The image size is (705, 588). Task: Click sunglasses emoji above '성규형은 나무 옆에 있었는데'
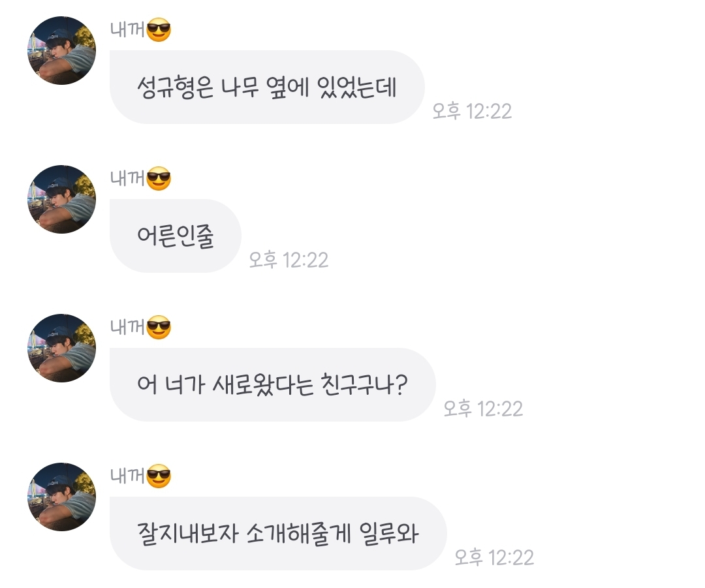(159, 30)
